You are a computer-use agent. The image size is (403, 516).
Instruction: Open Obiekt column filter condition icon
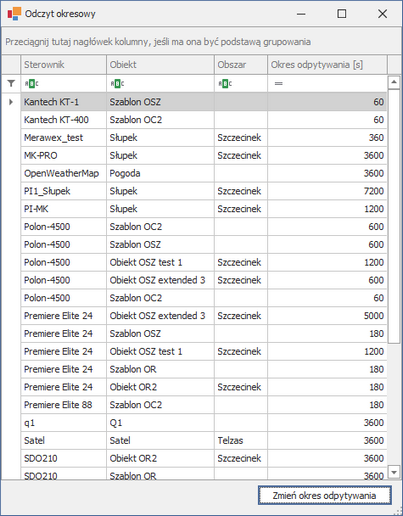point(117,84)
